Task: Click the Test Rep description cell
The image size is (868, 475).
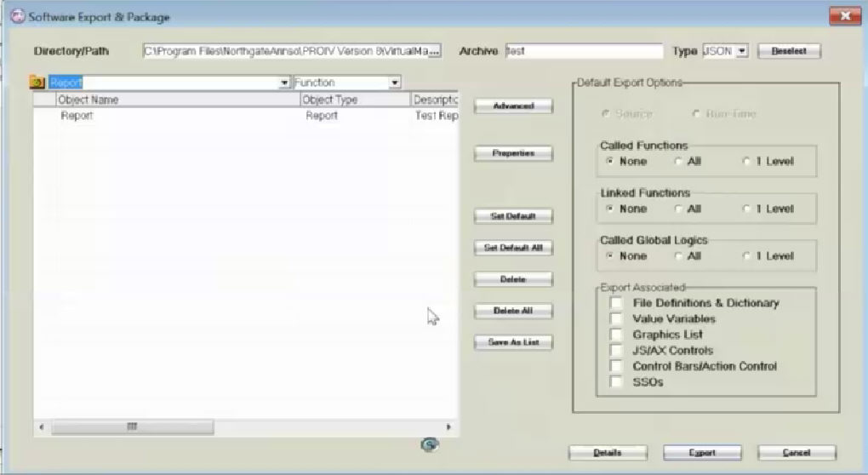Action: [437, 116]
